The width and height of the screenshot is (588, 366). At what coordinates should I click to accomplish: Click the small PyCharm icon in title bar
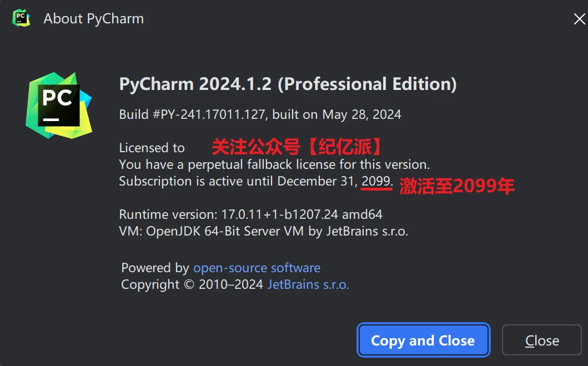point(21,18)
